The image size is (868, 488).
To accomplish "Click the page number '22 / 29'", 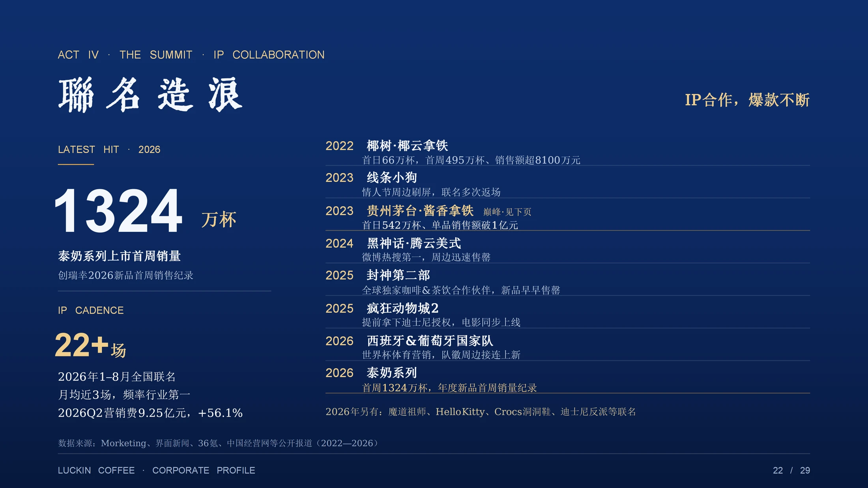I will pos(791,471).
